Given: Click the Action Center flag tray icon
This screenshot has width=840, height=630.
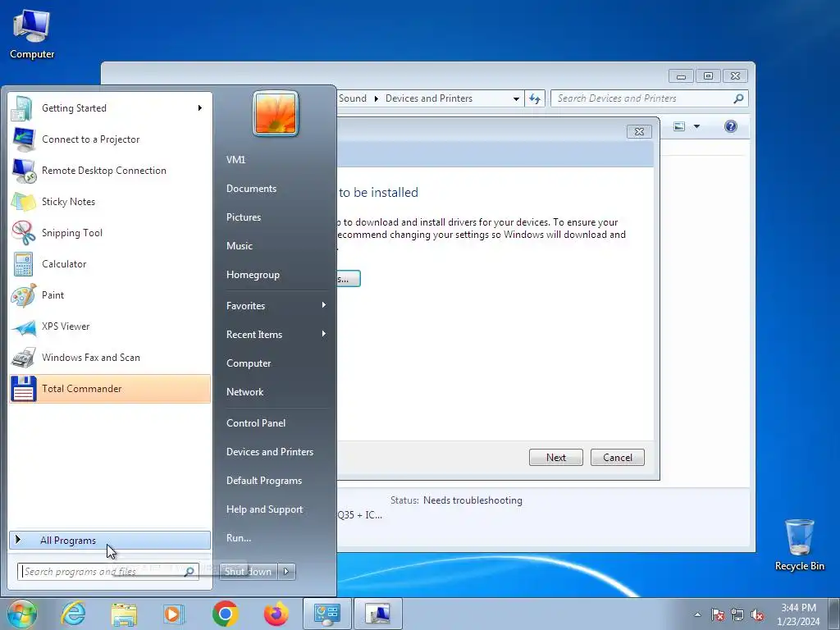Looking at the screenshot, I should pyautogui.click(x=717, y=614).
